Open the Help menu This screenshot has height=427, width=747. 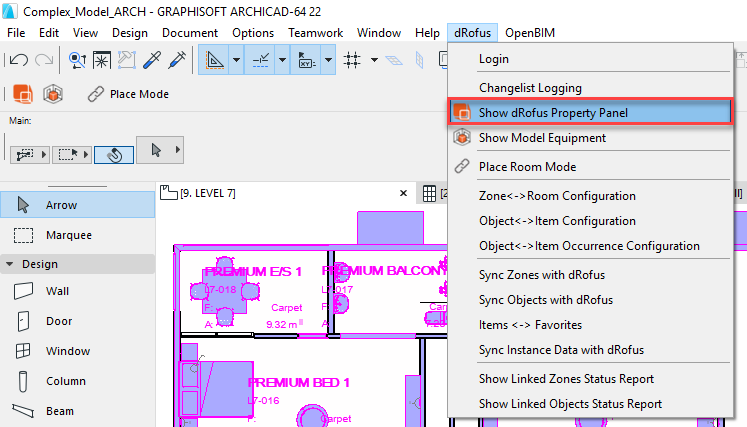(x=427, y=33)
